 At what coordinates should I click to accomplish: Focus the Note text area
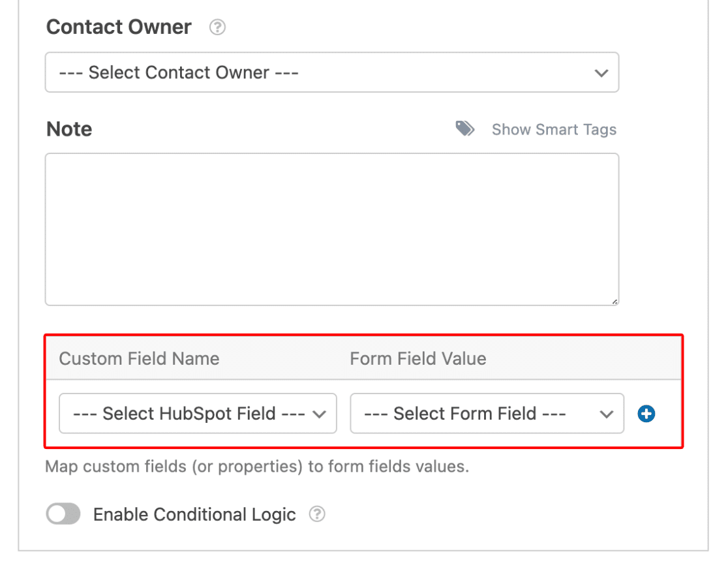332,229
